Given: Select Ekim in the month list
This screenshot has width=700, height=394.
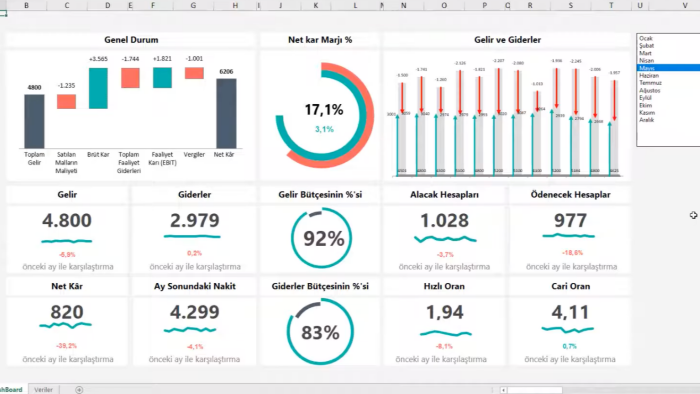Looking at the screenshot, I should pyautogui.click(x=668, y=105).
